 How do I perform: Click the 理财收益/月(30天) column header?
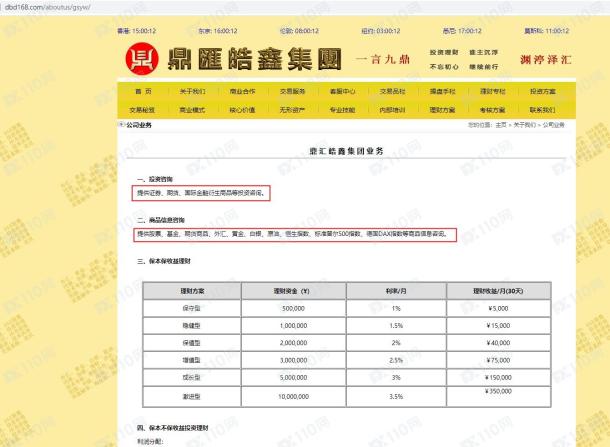click(498, 291)
